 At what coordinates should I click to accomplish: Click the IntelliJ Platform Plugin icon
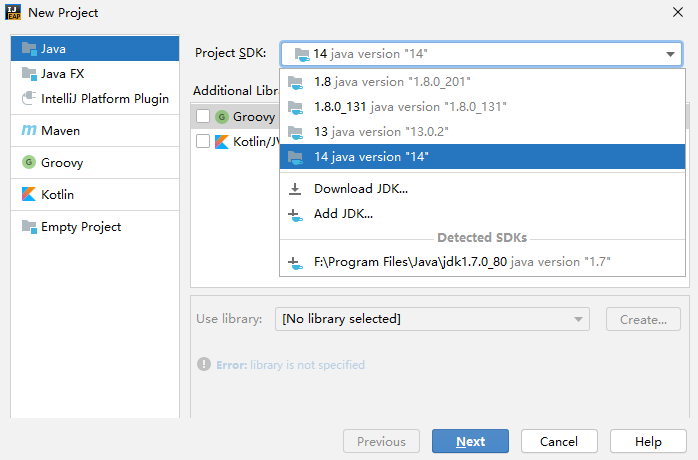point(29,99)
